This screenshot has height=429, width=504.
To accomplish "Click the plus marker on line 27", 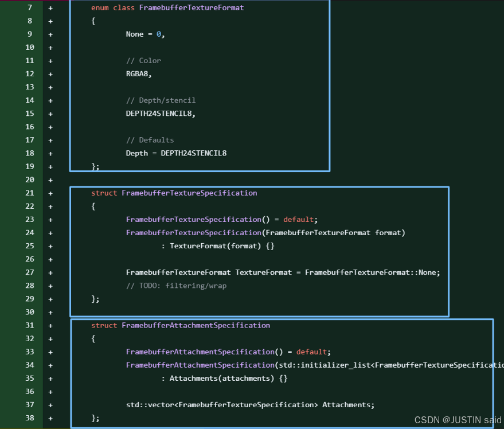I will (x=50, y=272).
